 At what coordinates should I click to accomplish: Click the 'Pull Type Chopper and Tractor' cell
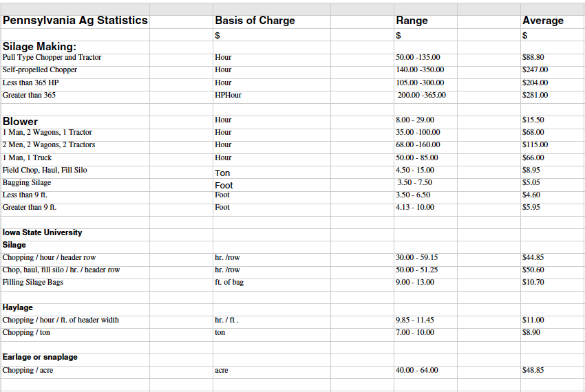tap(52, 58)
